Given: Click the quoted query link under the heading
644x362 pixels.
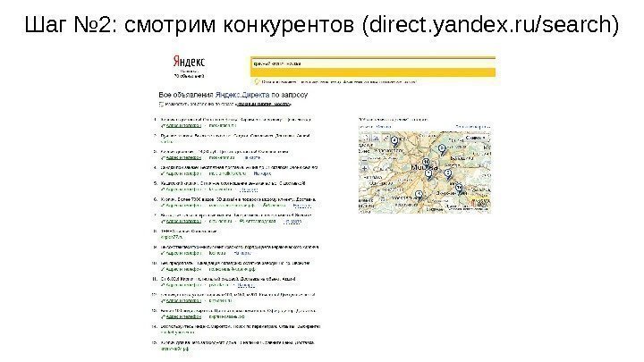Looking at the screenshot, I should point(264,105).
